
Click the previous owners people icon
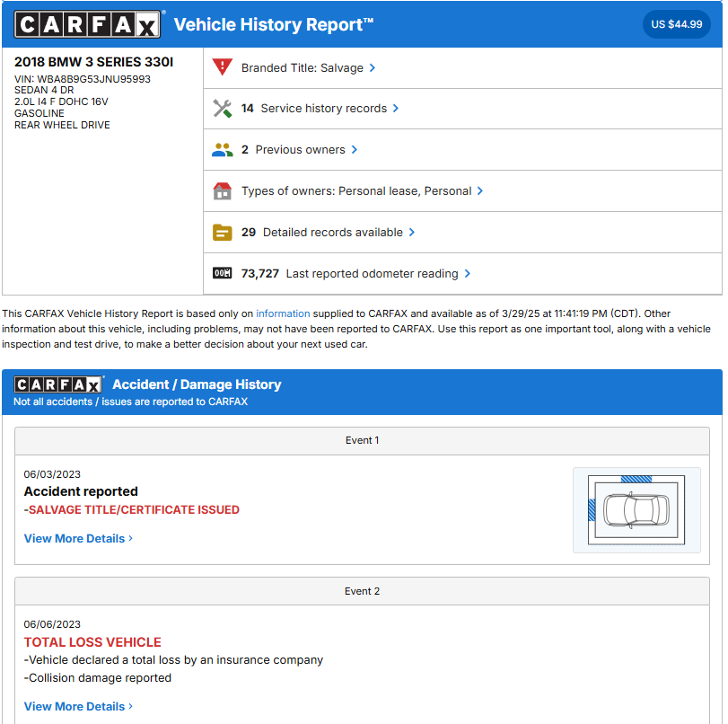pos(222,150)
